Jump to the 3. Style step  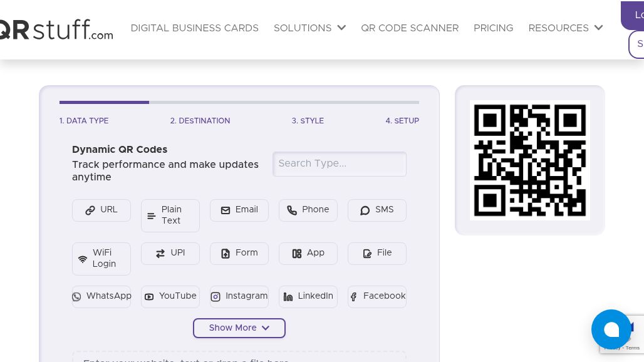(x=308, y=121)
